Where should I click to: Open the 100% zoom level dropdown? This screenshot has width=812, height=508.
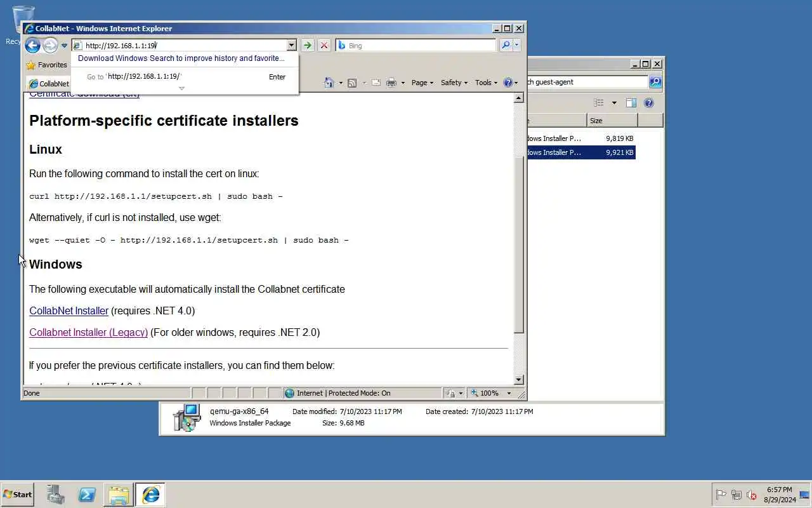(x=509, y=393)
